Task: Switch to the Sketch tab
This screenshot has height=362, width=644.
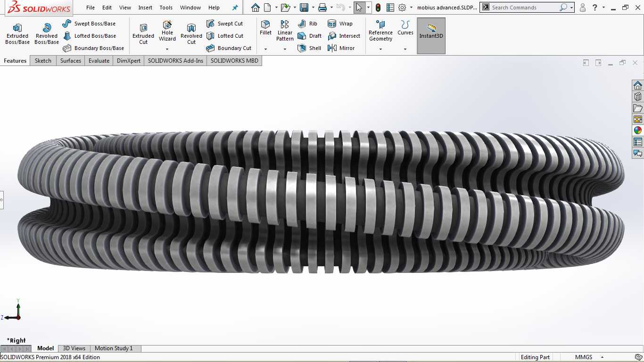Action: click(x=43, y=61)
